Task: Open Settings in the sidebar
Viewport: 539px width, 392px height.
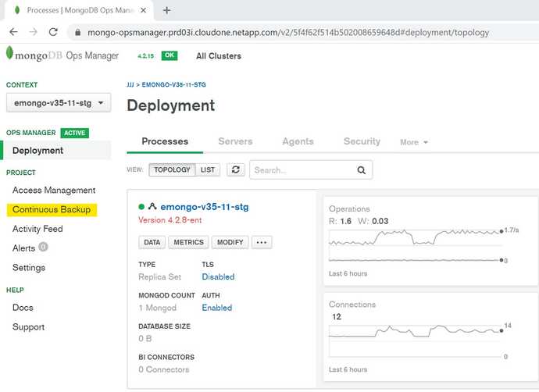Action: (x=29, y=268)
